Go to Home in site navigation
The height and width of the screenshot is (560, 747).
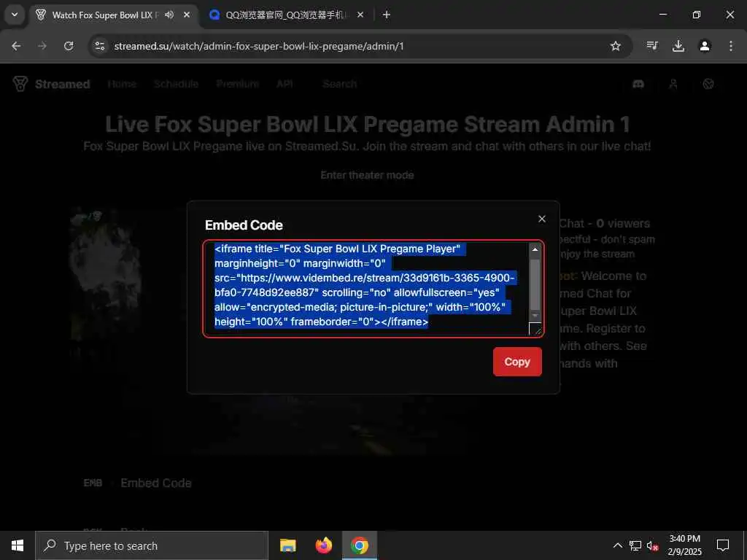[x=122, y=84]
